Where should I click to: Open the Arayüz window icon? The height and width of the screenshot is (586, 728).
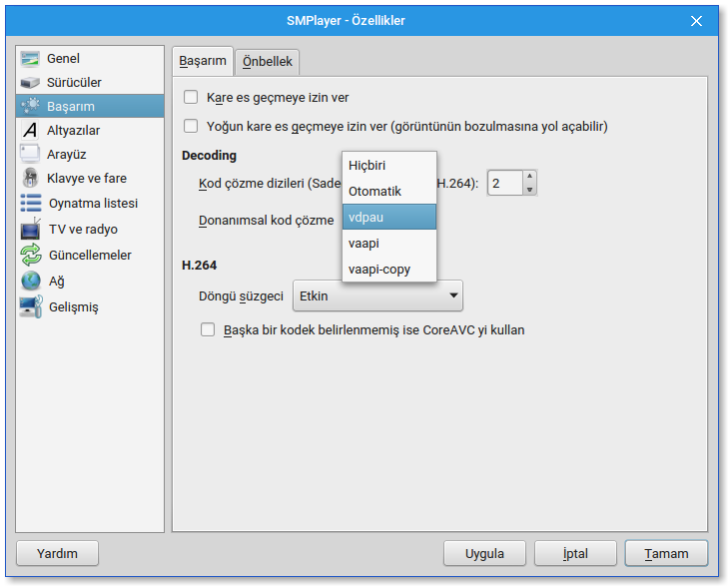(30, 154)
